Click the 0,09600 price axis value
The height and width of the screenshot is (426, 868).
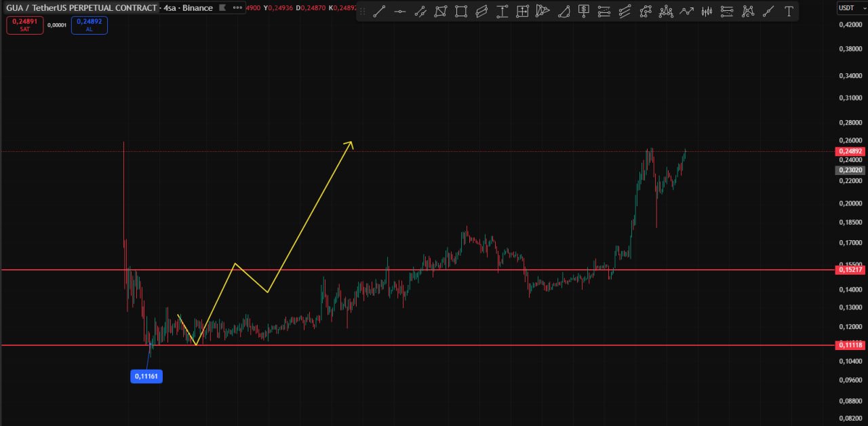pyautogui.click(x=850, y=380)
